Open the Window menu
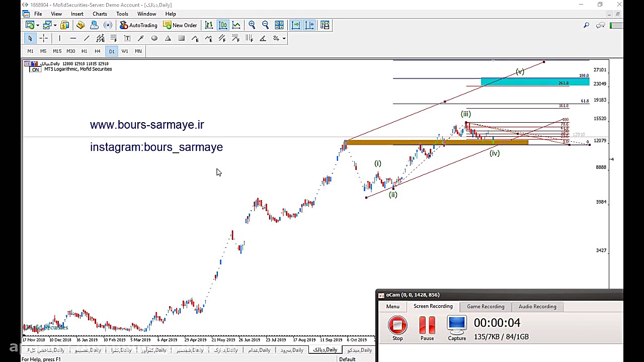Viewport: 644px width, 362px height. [147, 14]
